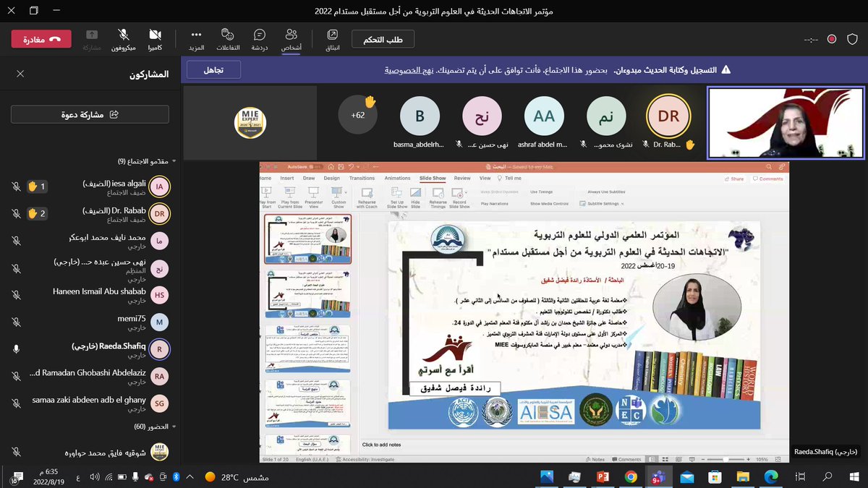The width and height of the screenshot is (868, 488).
Task: Open Task View in the taskbar
Action: (799, 476)
